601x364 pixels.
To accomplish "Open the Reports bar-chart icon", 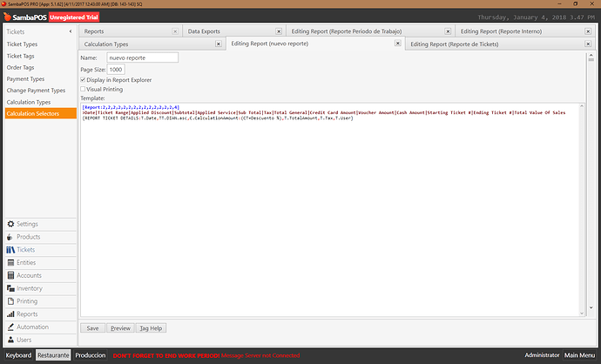I will point(10,313).
